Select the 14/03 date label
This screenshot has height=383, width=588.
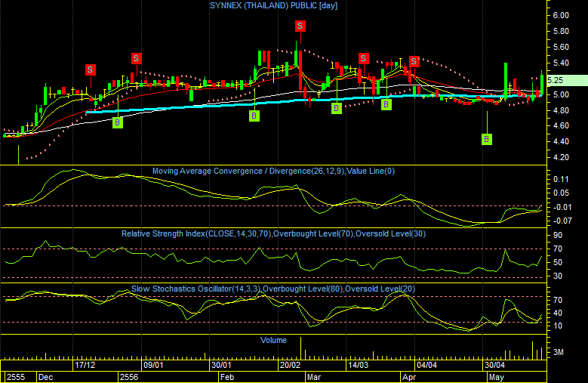pos(358,365)
